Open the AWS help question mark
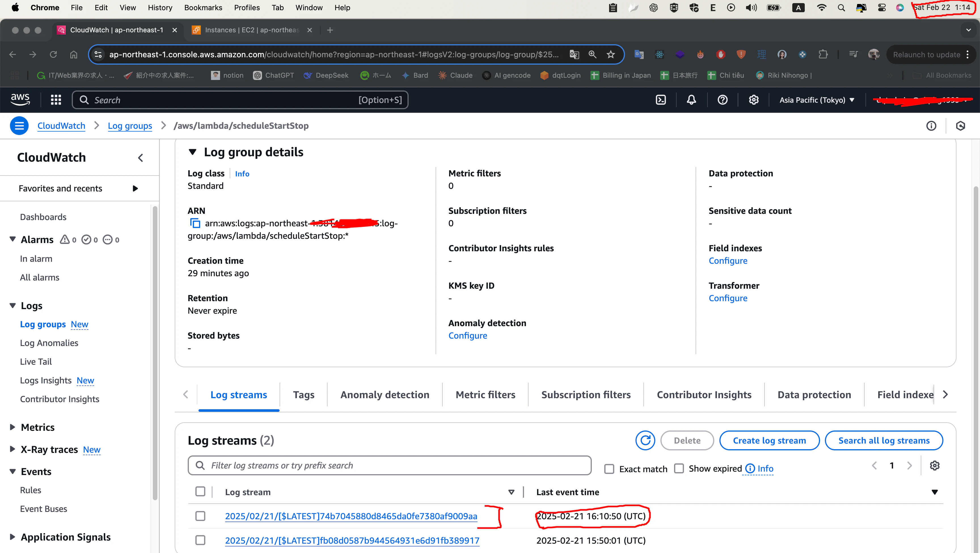 coord(723,100)
